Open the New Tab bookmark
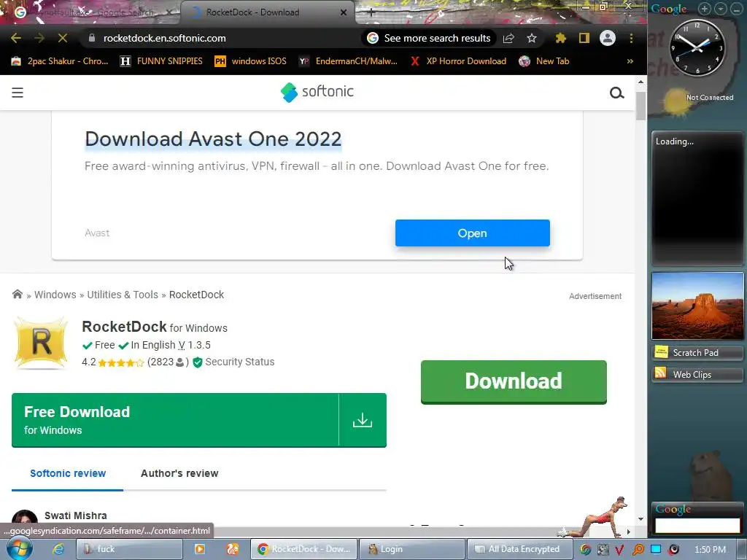Viewport: 747px width, 560px height. 544,61
